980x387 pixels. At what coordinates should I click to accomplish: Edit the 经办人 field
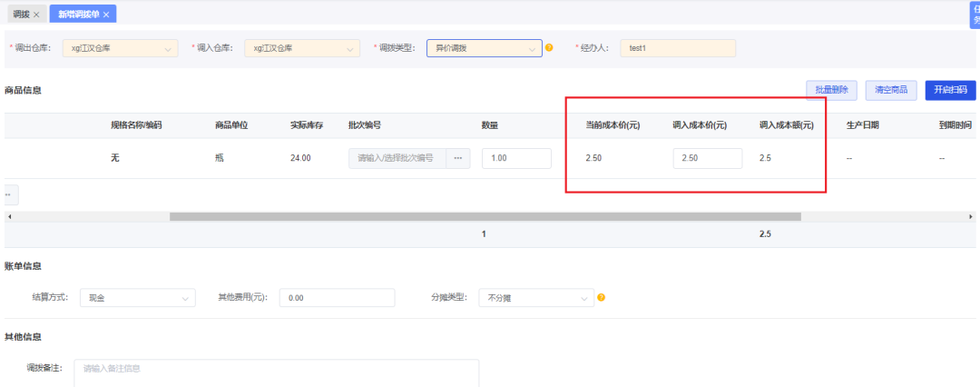(678, 48)
